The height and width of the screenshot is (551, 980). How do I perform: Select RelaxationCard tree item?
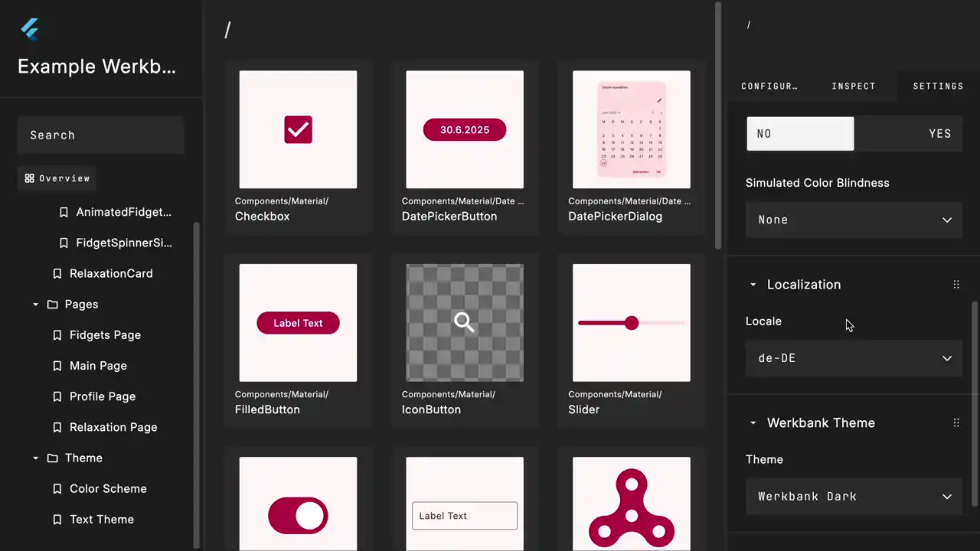(111, 273)
